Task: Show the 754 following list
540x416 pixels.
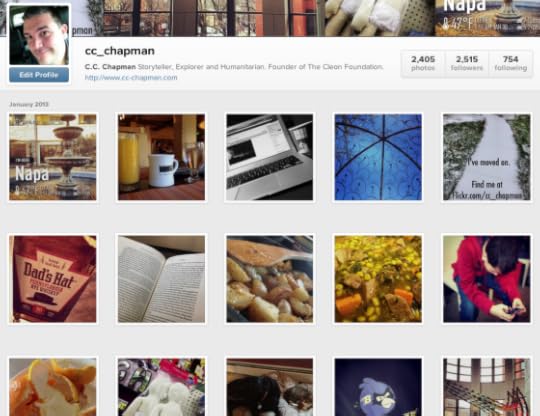Action: click(510, 63)
